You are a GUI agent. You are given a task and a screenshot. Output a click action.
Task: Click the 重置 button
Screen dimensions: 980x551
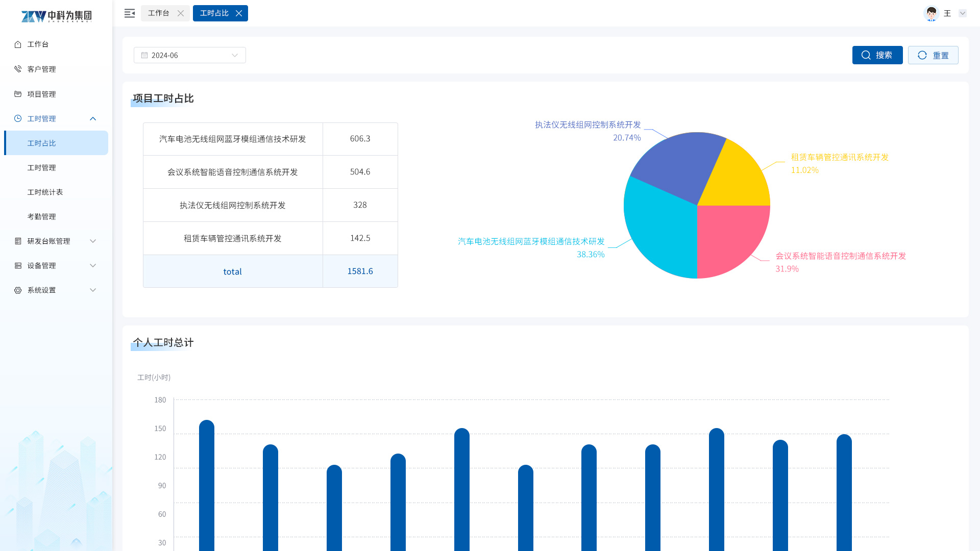(x=933, y=55)
